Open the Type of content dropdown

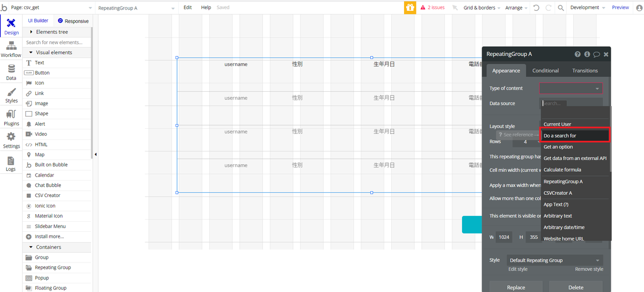570,89
